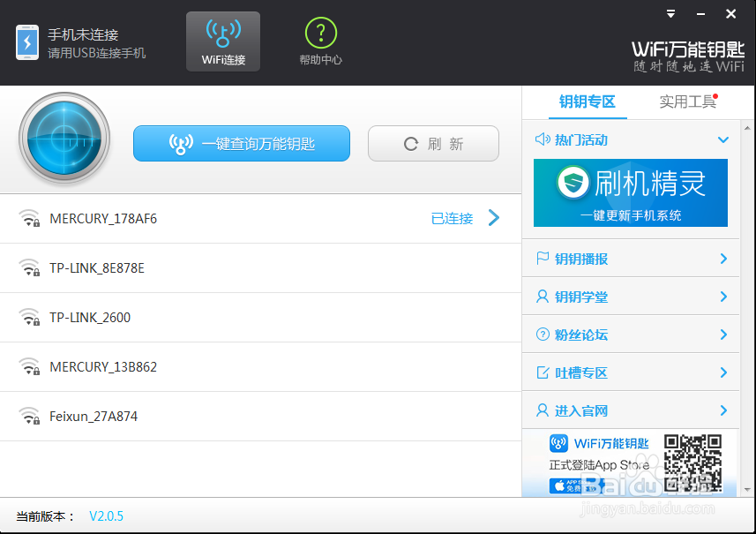Viewport: 756px width, 534px height.
Task: Click the WiFi万能钥匙 App Store icon
Action: tap(558, 443)
